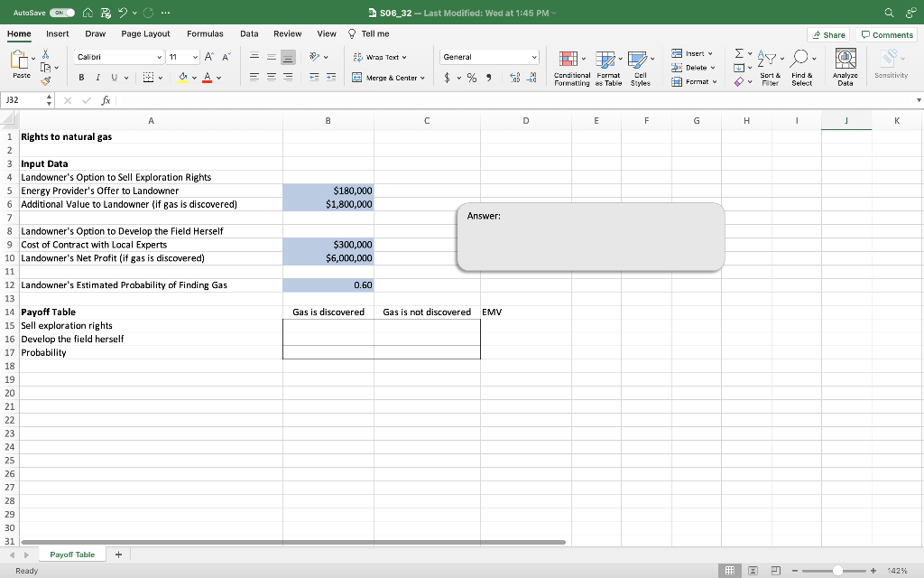Click the Tell me search box
This screenshot has width=924, height=578.
(369, 33)
